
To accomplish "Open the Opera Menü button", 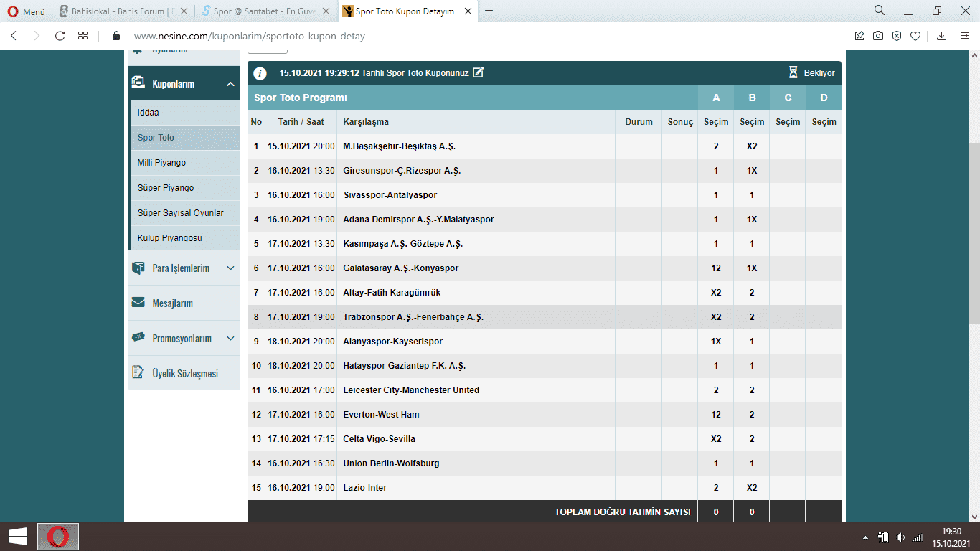I will 26,11.
